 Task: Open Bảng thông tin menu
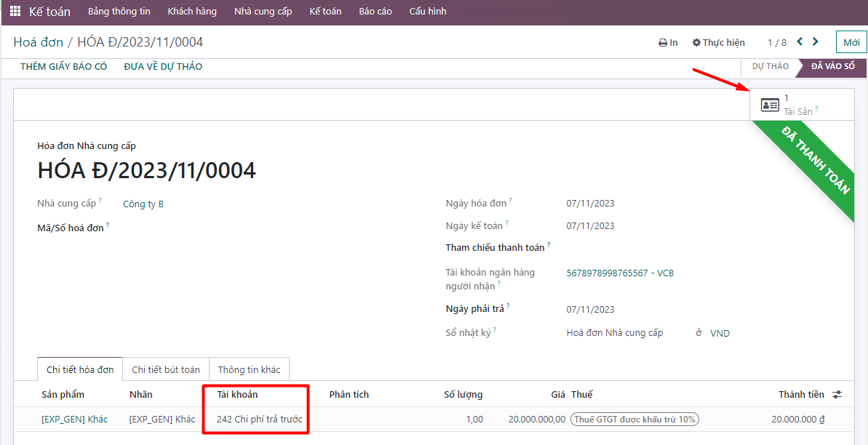coord(119,12)
